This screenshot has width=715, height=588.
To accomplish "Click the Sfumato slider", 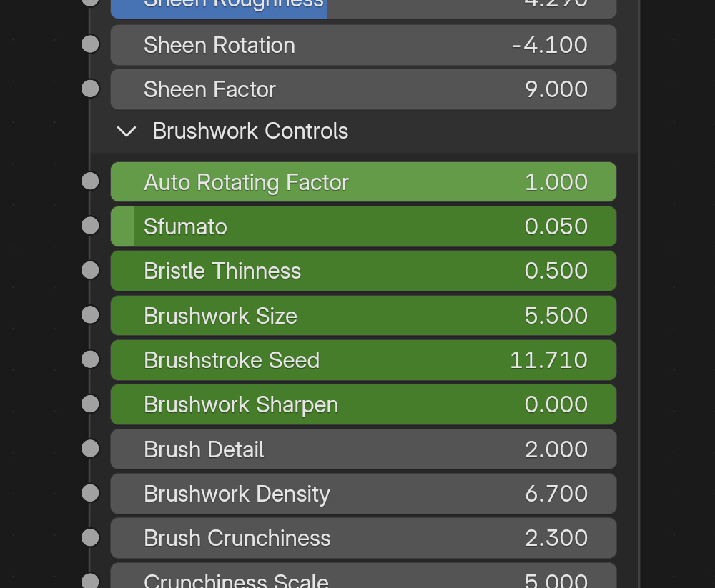I will pyautogui.click(x=363, y=226).
